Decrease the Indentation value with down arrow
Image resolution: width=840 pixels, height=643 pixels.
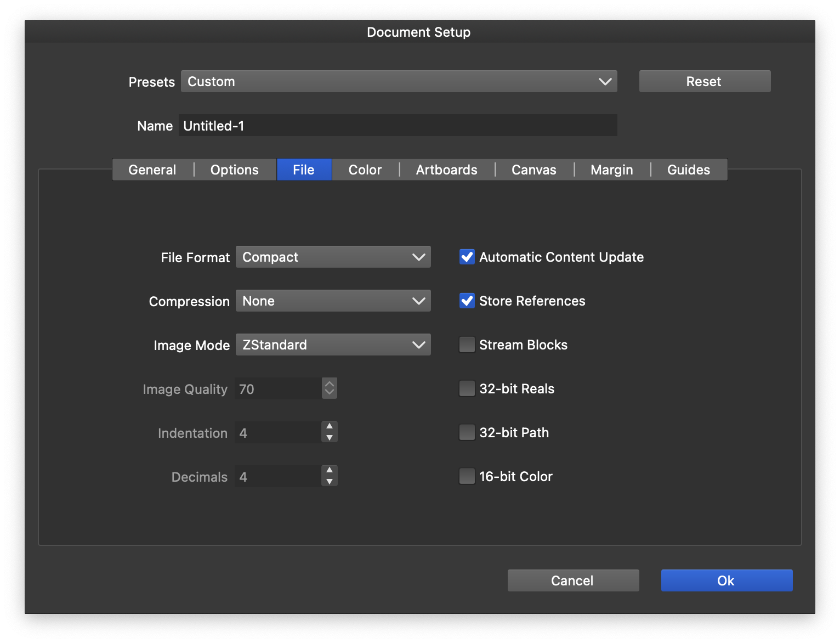coord(329,438)
